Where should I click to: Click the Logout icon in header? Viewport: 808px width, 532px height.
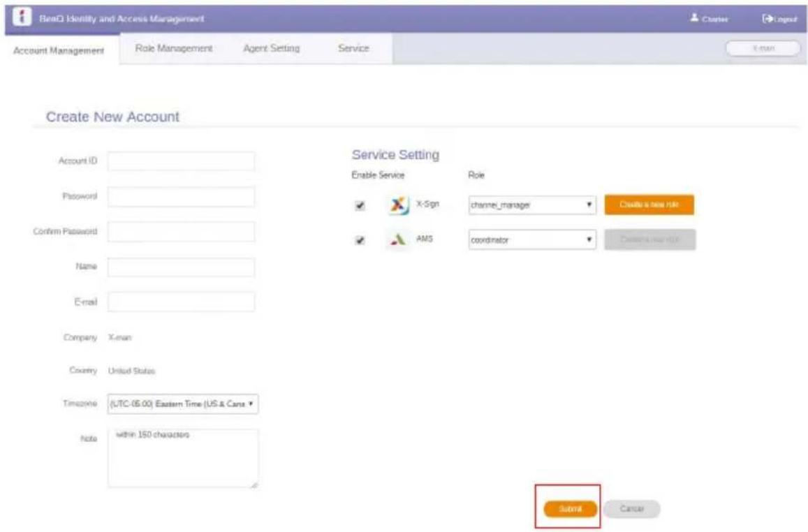click(x=767, y=19)
